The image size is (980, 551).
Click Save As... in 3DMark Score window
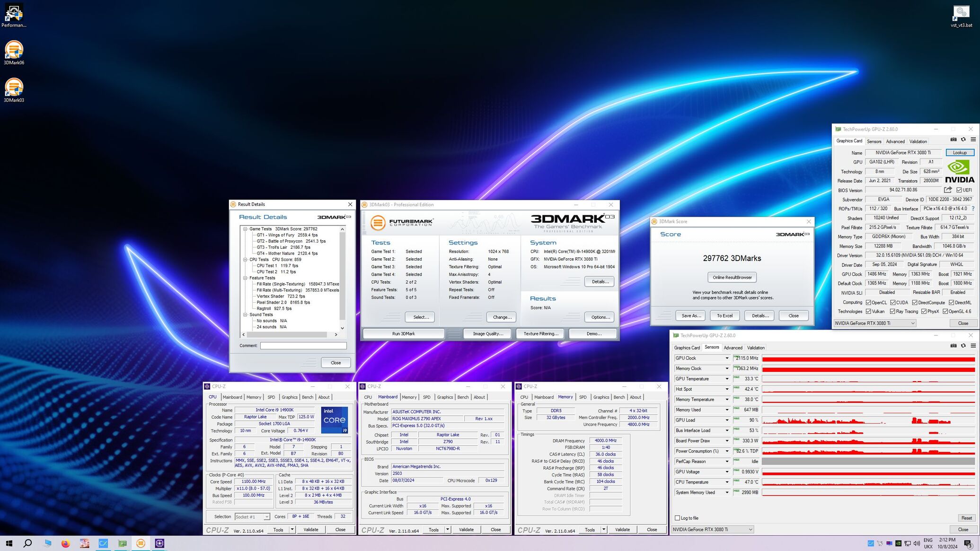pyautogui.click(x=691, y=315)
